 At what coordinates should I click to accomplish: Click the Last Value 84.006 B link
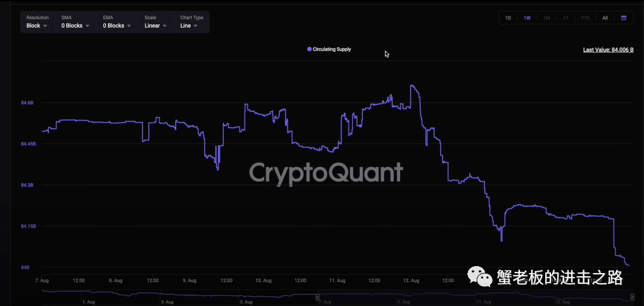coord(608,49)
